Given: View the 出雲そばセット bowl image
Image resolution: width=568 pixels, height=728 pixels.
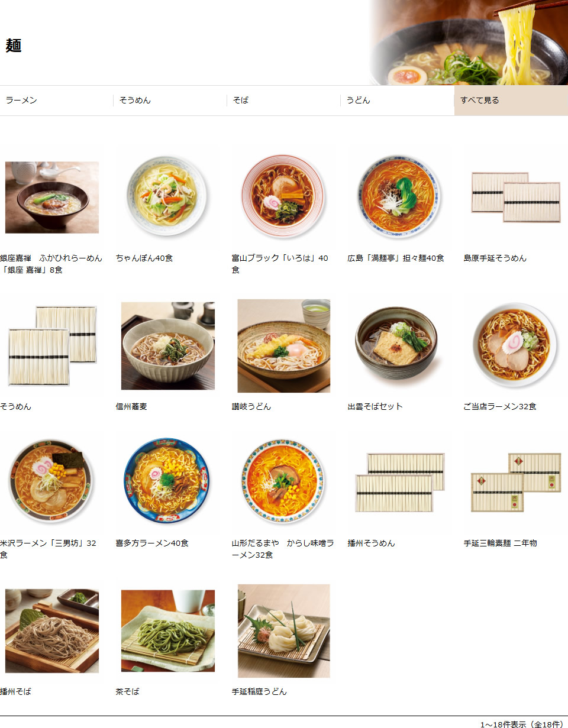Looking at the screenshot, I should tap(397, 346).
